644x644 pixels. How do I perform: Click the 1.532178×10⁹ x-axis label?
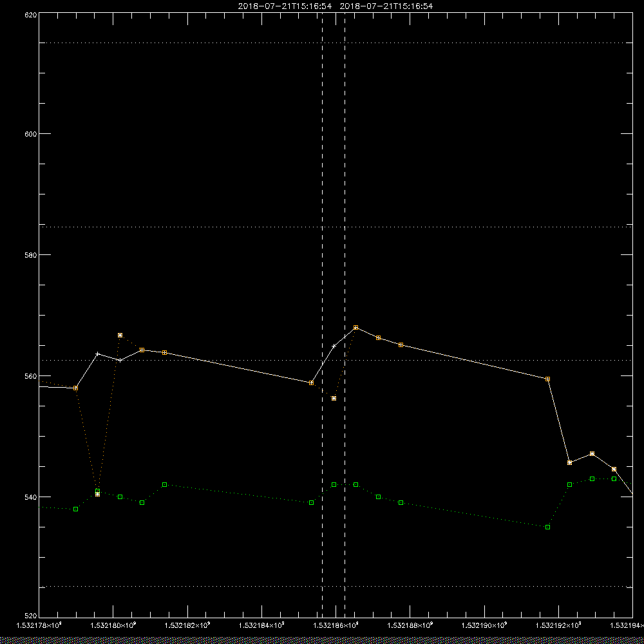click(x=39, y=625)
